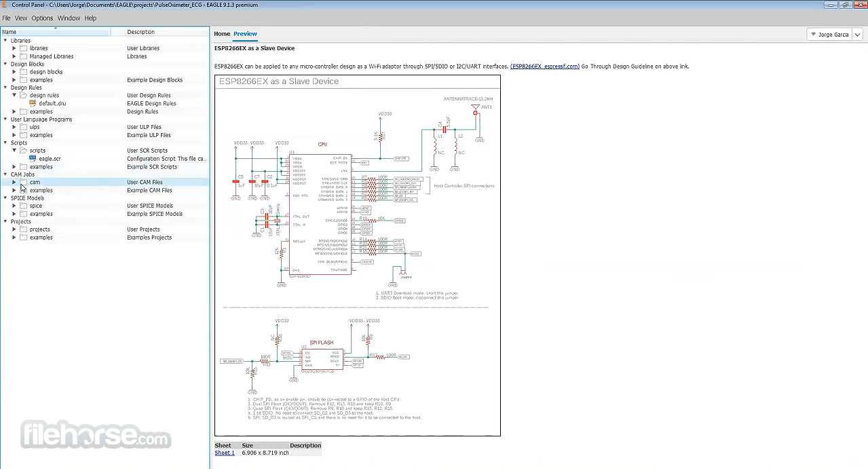Collapse the scripts folder arrow
The width and height of the screenshot is (868, 469).
pos(14,151)
